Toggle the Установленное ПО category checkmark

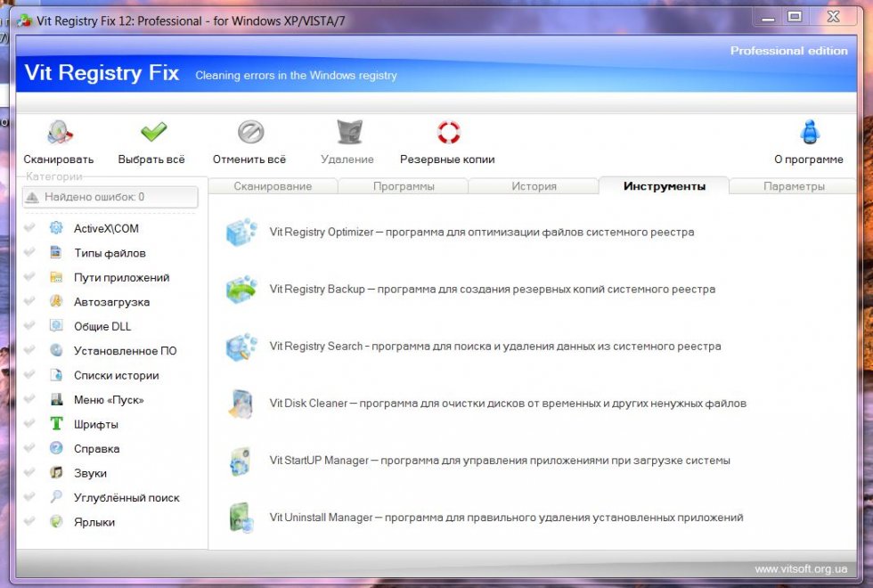click(x=29, y=349)
